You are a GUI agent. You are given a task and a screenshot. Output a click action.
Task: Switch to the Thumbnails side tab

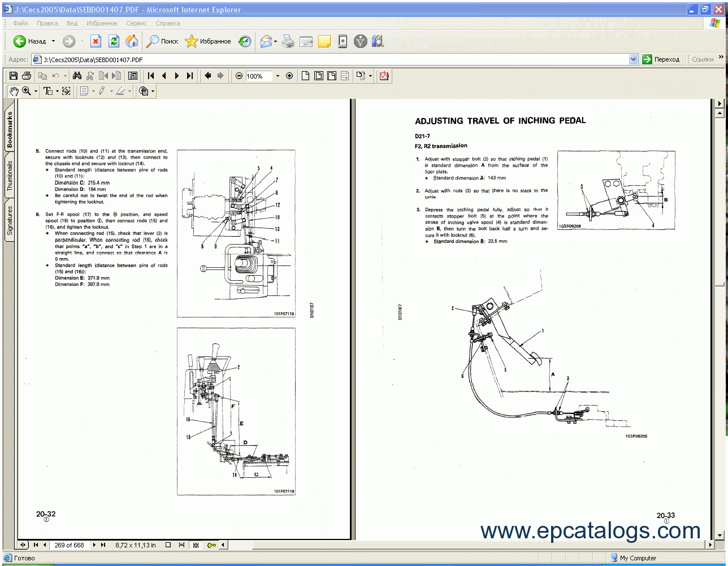click(x=10, y=176)
